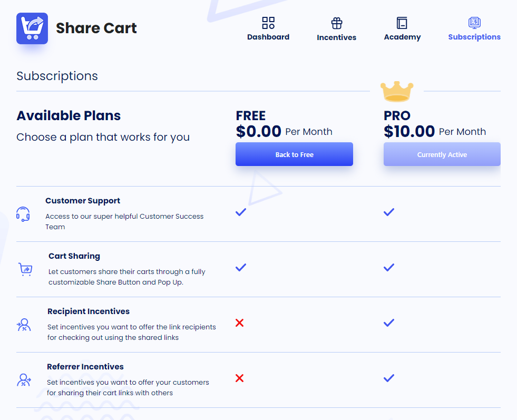Open the Subscriptions billing icon

(x=474, y=23)
